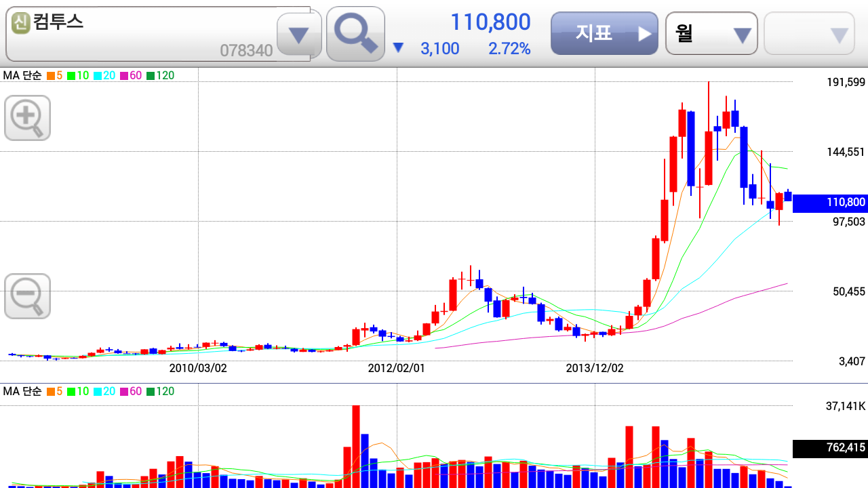
Task: Zoom in on the chart
Action: pos(27,118)
